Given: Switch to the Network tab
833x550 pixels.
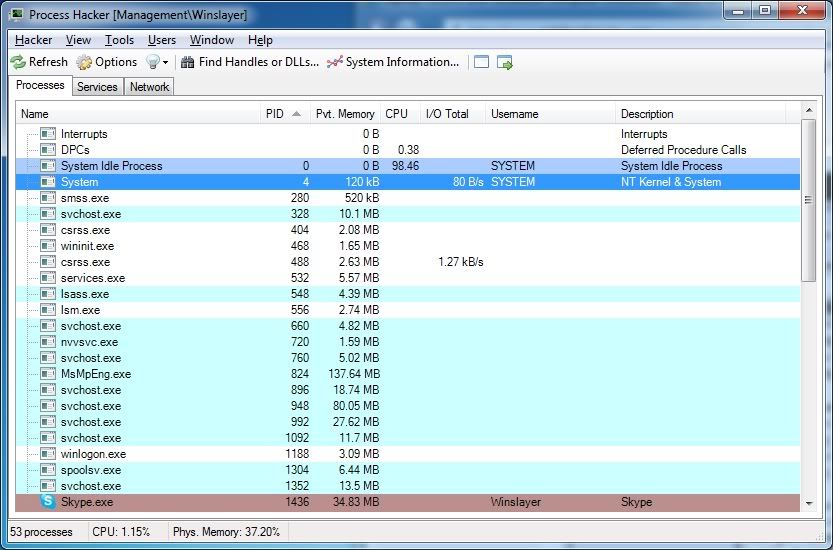Looking at the screenshot, I should point(149,87).
